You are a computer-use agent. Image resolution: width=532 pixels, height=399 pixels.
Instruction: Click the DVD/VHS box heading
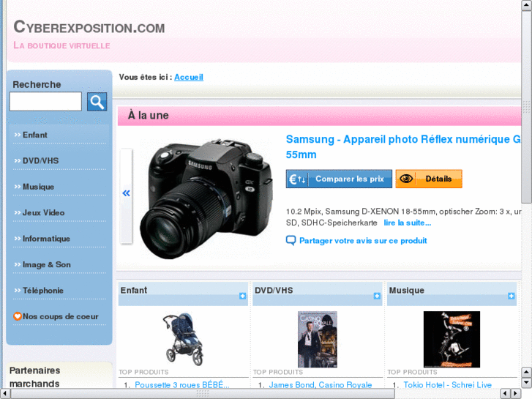[274, 291]
